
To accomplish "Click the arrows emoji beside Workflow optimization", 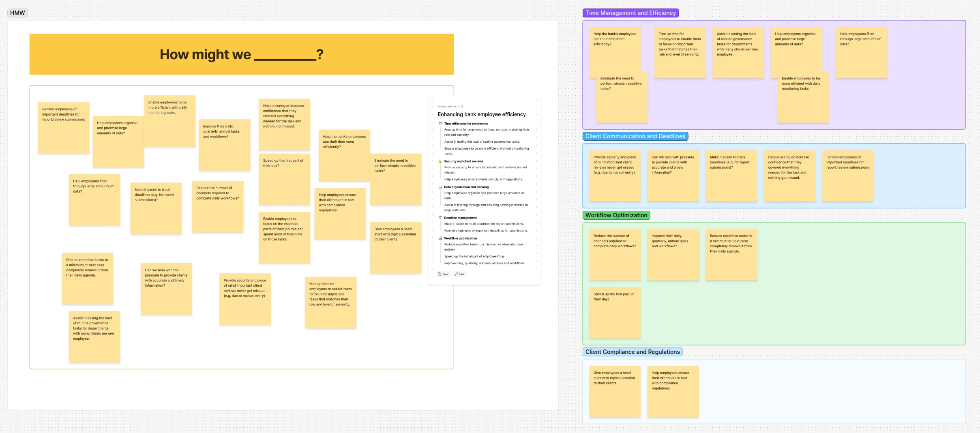I will [440, 238].
